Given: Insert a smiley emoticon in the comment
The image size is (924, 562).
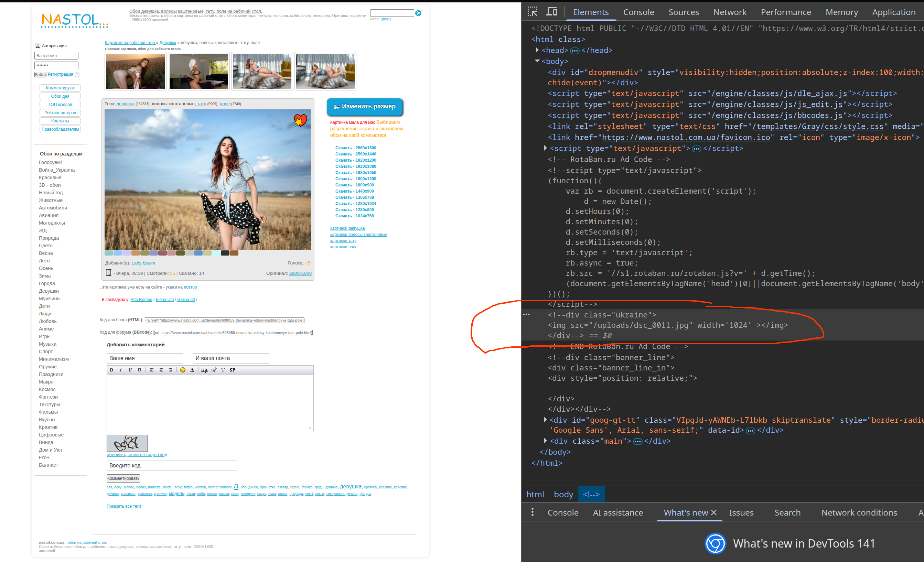Looking at the screenshot, I should [x=183, y=370].
